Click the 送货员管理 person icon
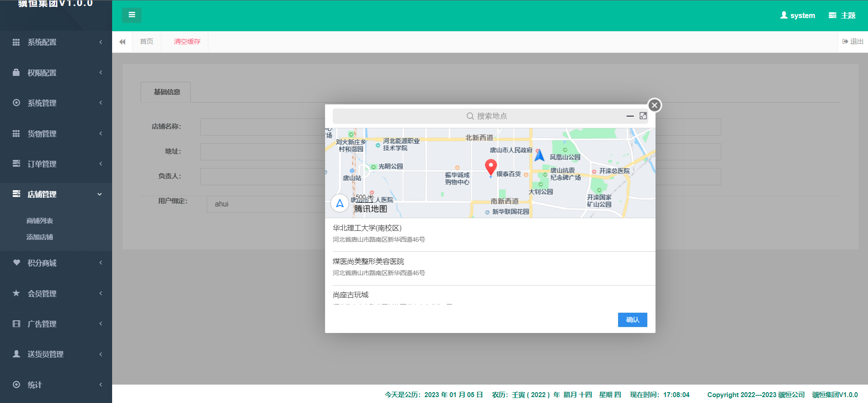 [x=16, y=354]
